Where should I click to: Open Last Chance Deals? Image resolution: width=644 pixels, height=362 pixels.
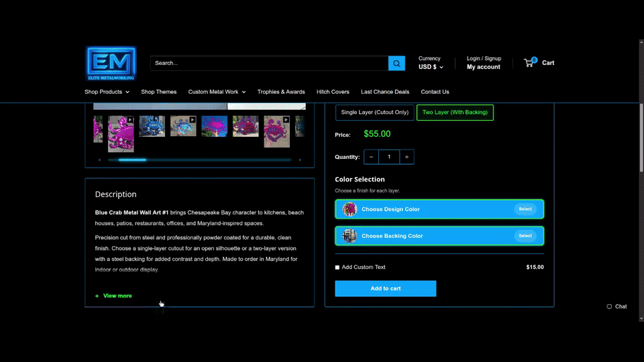click(x=385, y=92)
